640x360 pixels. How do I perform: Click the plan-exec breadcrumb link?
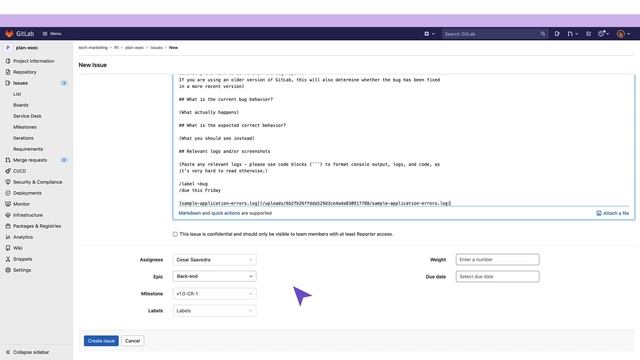(x=134, y=48)
